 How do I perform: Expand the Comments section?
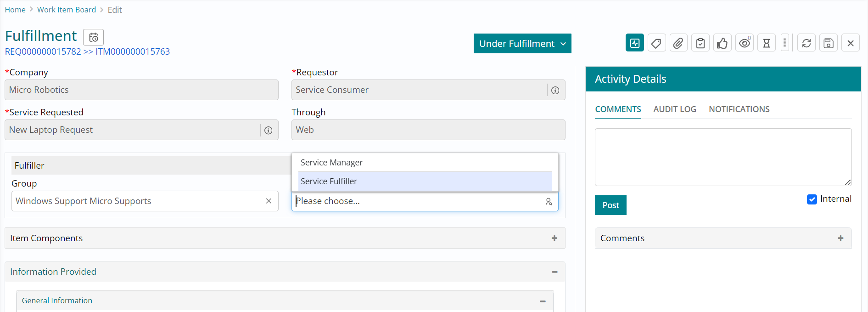840,238
